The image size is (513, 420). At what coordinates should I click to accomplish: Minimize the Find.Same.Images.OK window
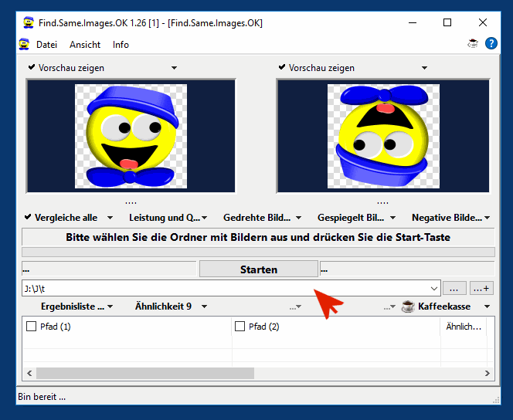[413, 22]
